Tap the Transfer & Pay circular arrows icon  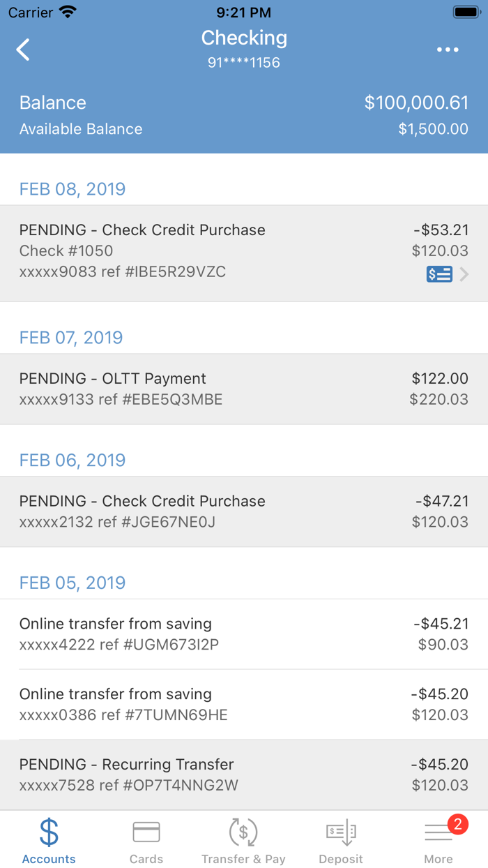[243, 832]
